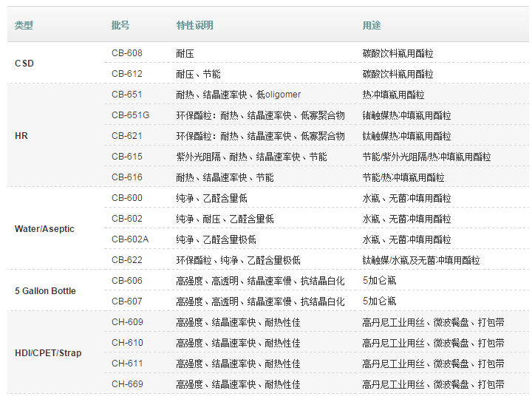Select the Water/Aseptic type cell
This screenshot has height=399, width=532.
[x=44, y=229]
